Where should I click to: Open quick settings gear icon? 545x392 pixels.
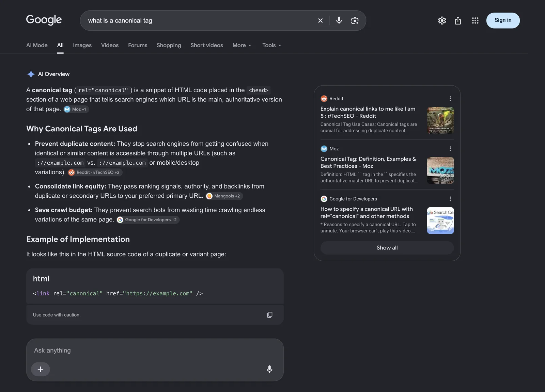[x=442, y=21]
